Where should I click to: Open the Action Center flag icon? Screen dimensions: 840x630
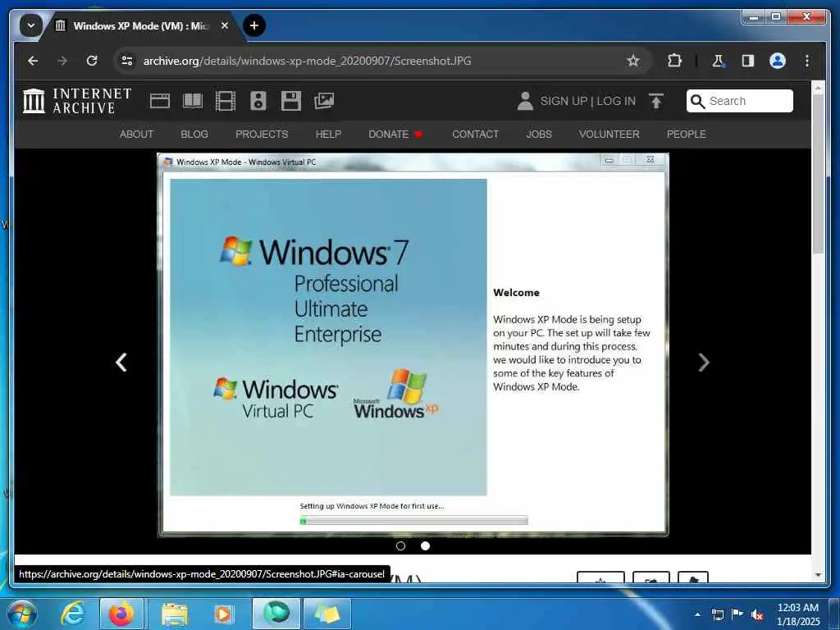pyautogui.click(x=737, y=614)
